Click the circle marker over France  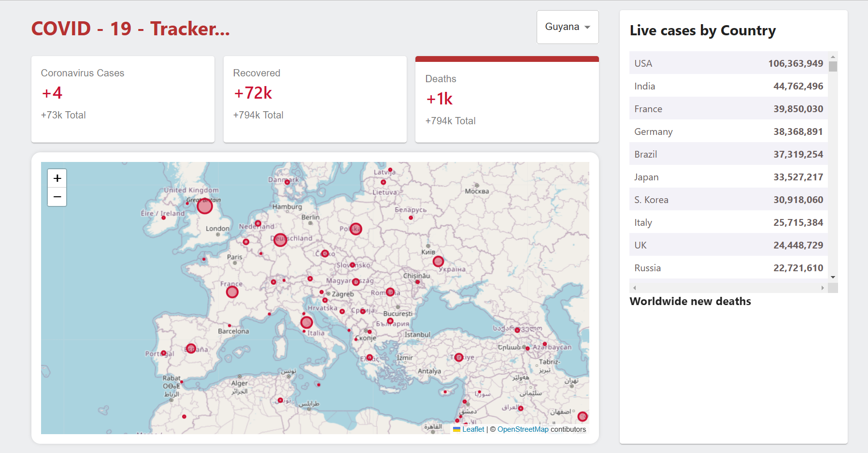(232, 292)
